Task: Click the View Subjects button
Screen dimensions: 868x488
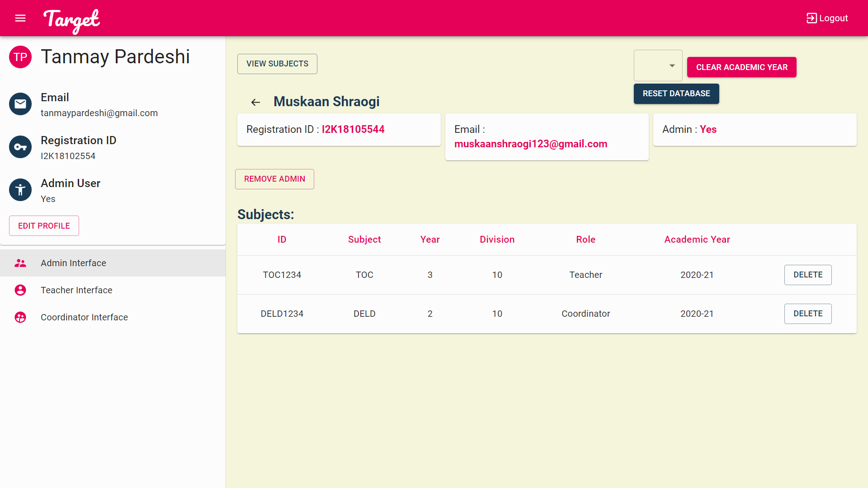Action: (277, 64)
